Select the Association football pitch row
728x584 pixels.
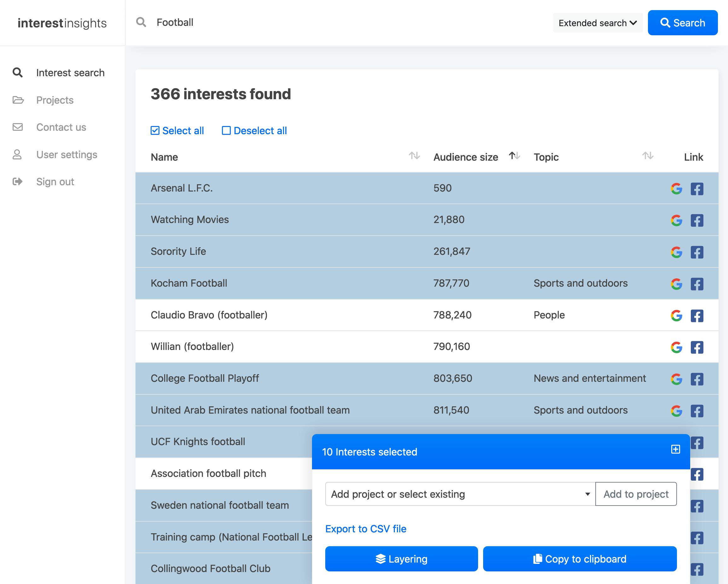click(223, 474)
